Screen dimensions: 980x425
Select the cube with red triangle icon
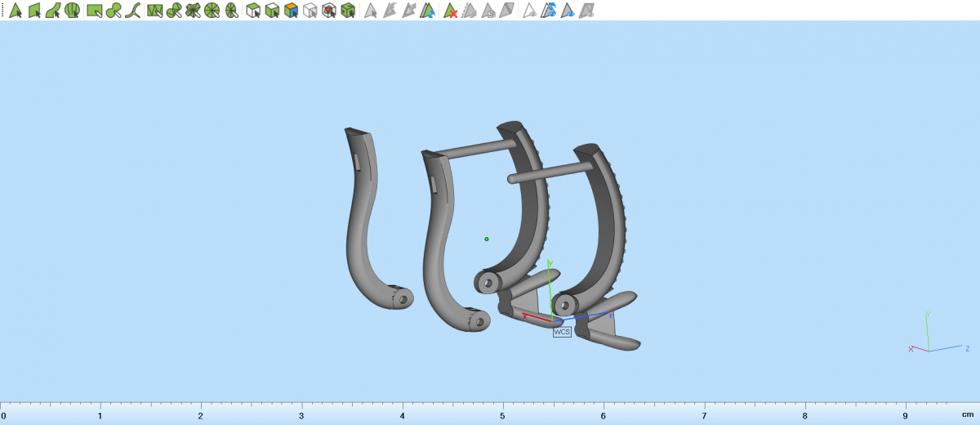329,11
